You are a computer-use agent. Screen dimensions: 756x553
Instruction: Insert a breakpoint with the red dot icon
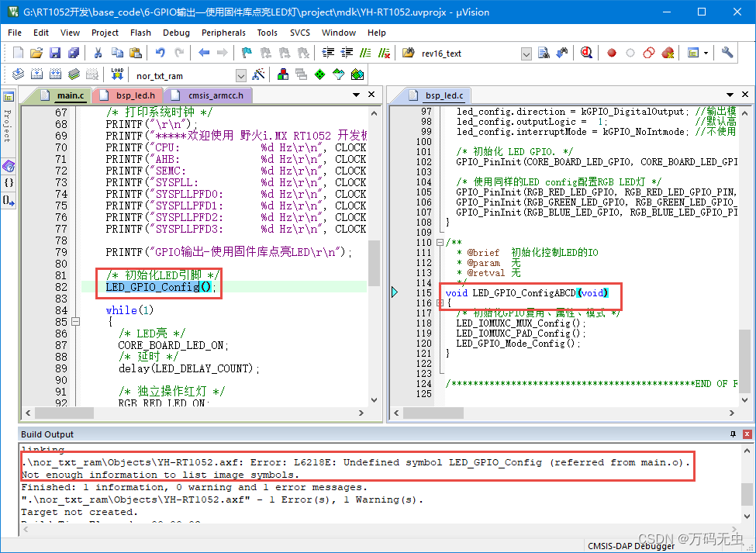[611, 52]
